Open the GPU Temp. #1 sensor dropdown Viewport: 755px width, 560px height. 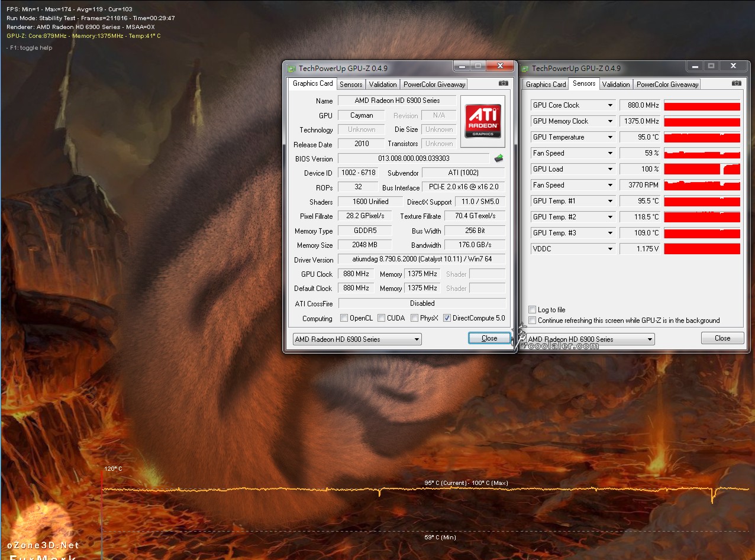coord(610,201)
